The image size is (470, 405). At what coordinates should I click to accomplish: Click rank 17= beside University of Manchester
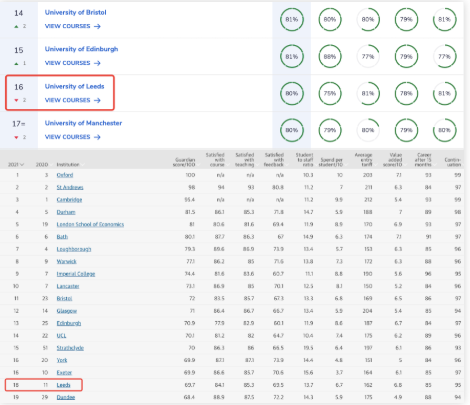pos(19,124)
